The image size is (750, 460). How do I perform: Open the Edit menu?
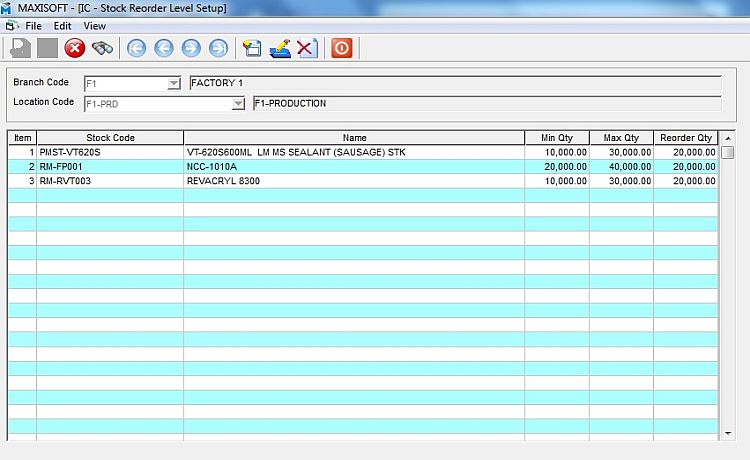63,25
